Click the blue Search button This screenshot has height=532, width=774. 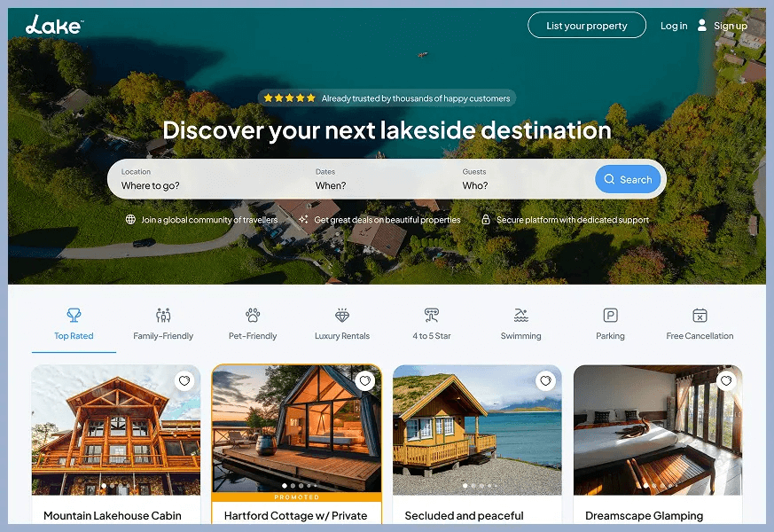[628, 179]
